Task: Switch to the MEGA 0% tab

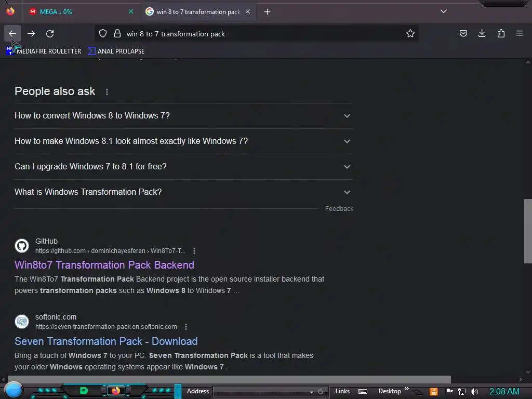Action: pyautogui.click(x=81, y=12)
